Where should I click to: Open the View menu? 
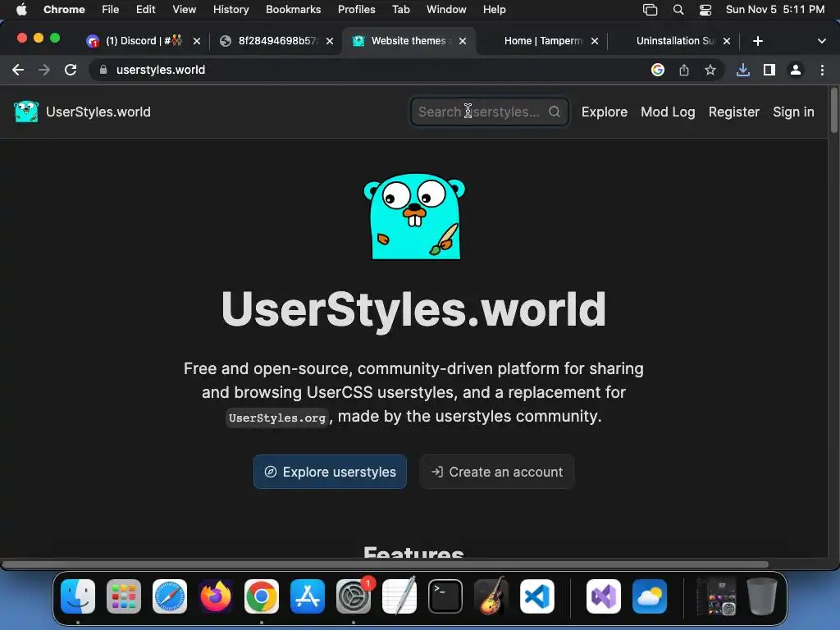(x=184, y=10)
